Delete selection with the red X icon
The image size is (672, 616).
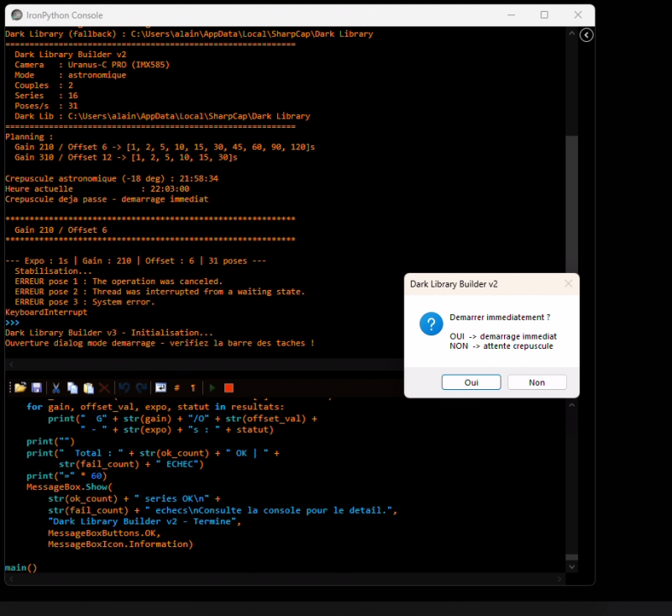[x=104, y=388]
